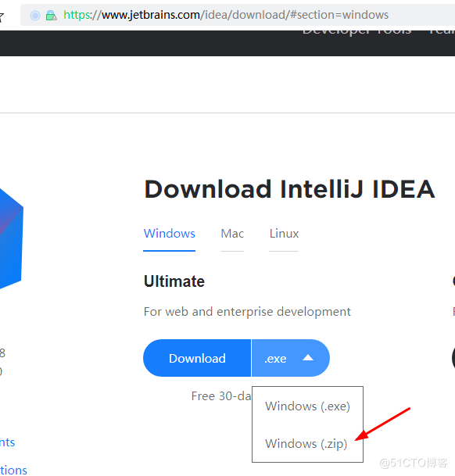The height and width of the screenshot is (476, 455).
Task: Open the Team navigation item at top right
Action: 442,31
